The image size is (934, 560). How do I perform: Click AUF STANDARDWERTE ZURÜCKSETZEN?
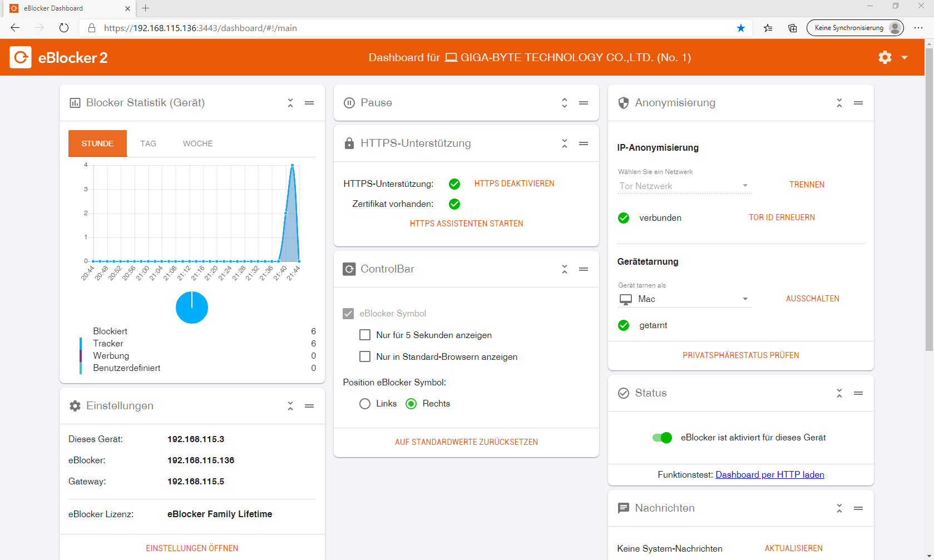pos(467,442)
